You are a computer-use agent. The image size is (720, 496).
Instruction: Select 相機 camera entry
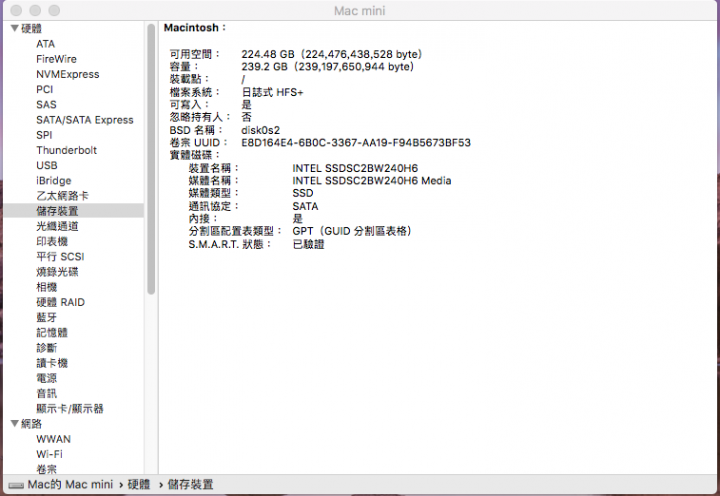point(47,287)
